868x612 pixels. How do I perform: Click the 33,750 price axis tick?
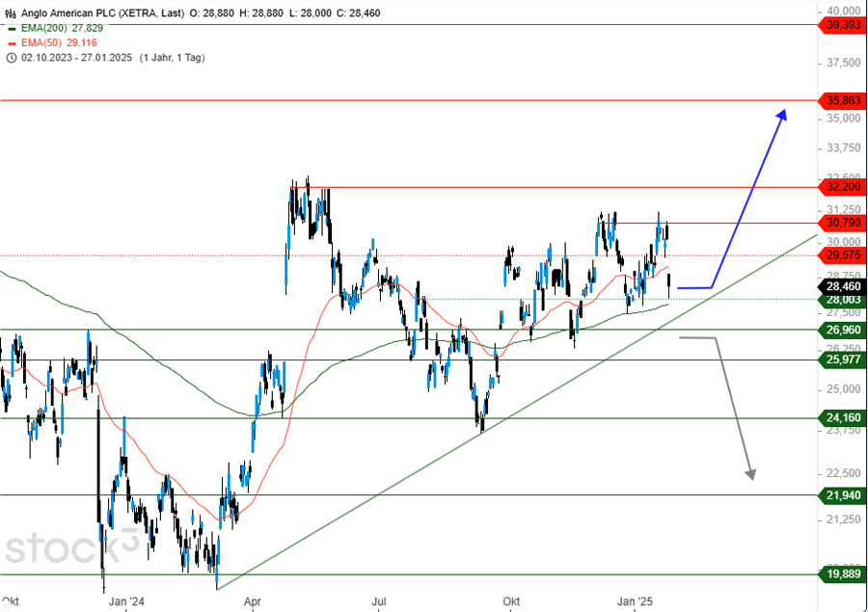pyautogui.click(x=844, y=147)
